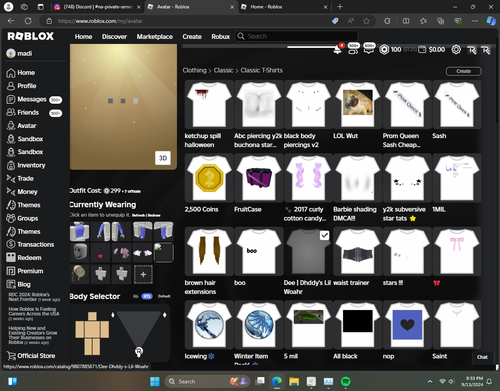
Task: Click the Refresh link under Currently Wearing
Action: (139, 215)
